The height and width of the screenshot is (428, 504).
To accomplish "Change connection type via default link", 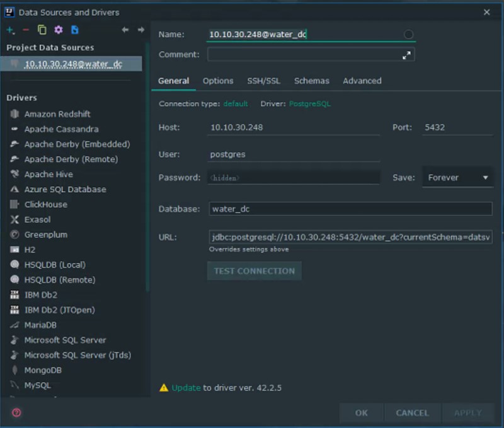I will tap(236, 104).
